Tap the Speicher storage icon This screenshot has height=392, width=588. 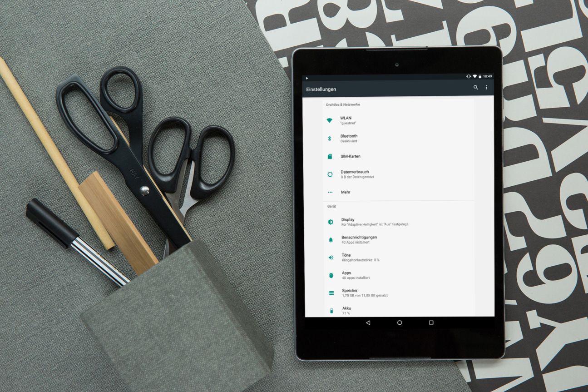point(331,293)
